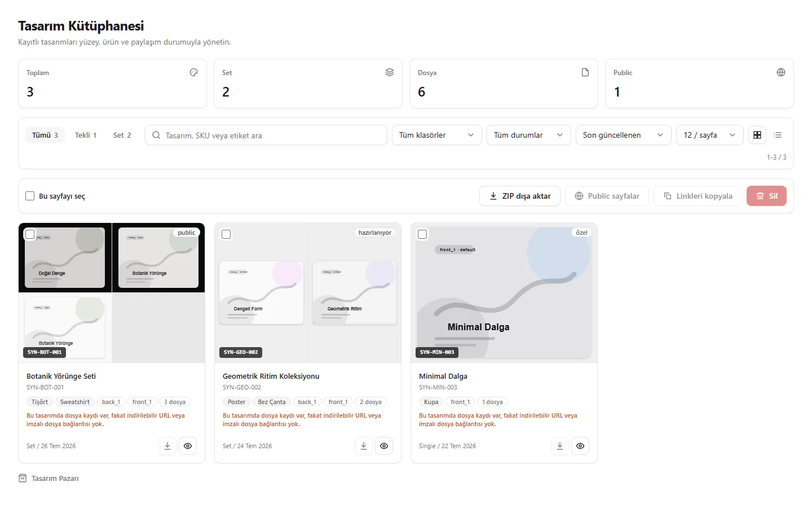Open the 'Tüm klasörler' dropdown
This screenshot has width=812, height=508.
tap(437, 135)
